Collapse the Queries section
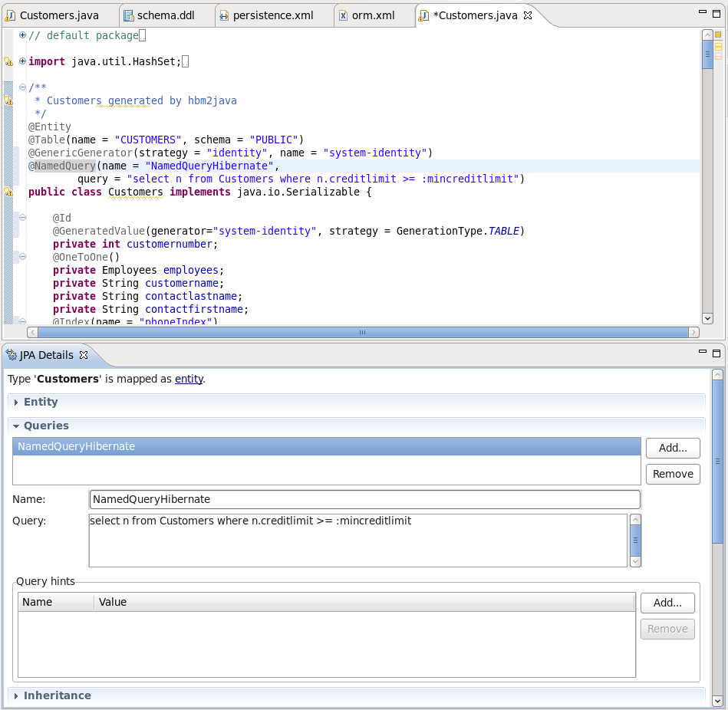728x710 pixels. 15,426
